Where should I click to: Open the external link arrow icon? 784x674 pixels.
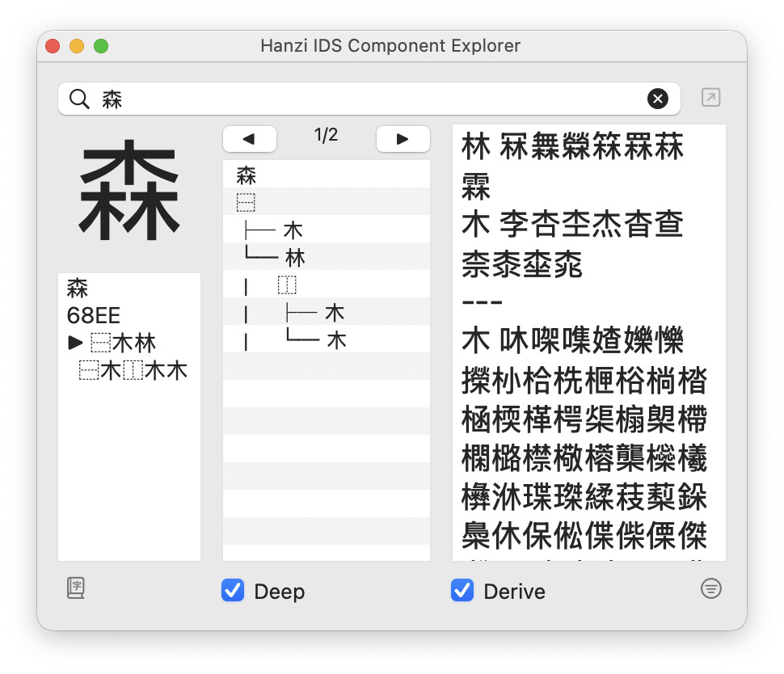[710, 99]
